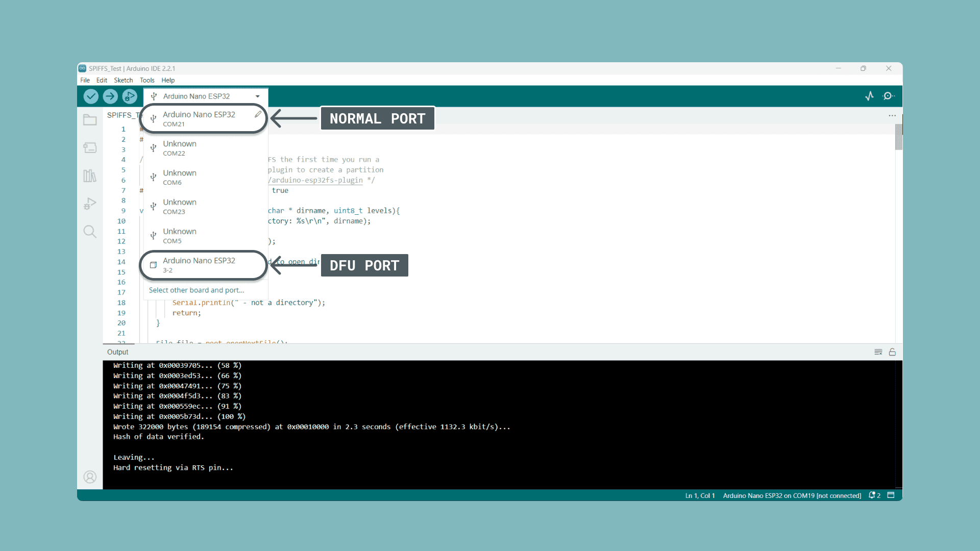The width and height of the screenshot is (980, 551).
Task: Open Library Manager sidebar icon
Action: coord(90,176)
